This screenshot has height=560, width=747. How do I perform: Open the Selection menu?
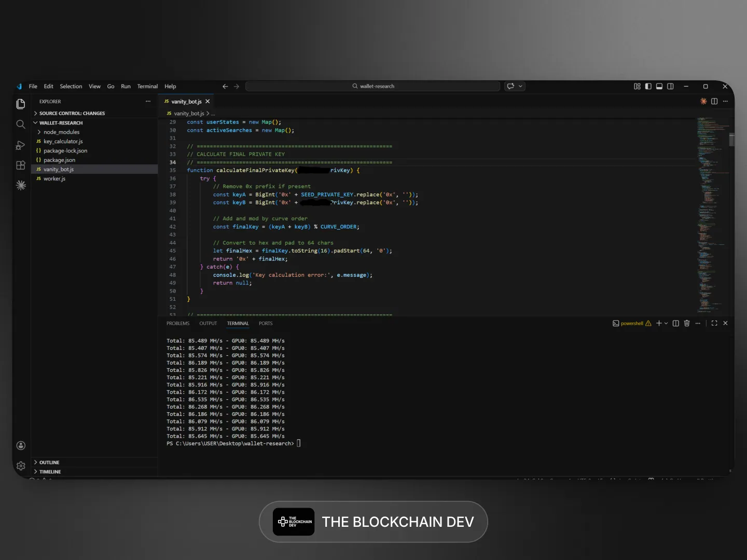pyautogui.click(x=71, y=87)
